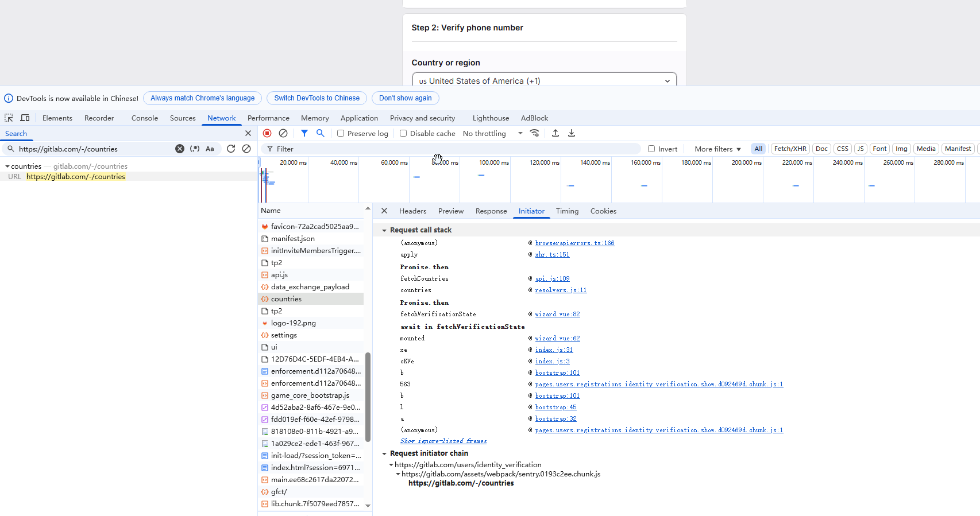Open the Country or region dropdown

click(544, 81)
